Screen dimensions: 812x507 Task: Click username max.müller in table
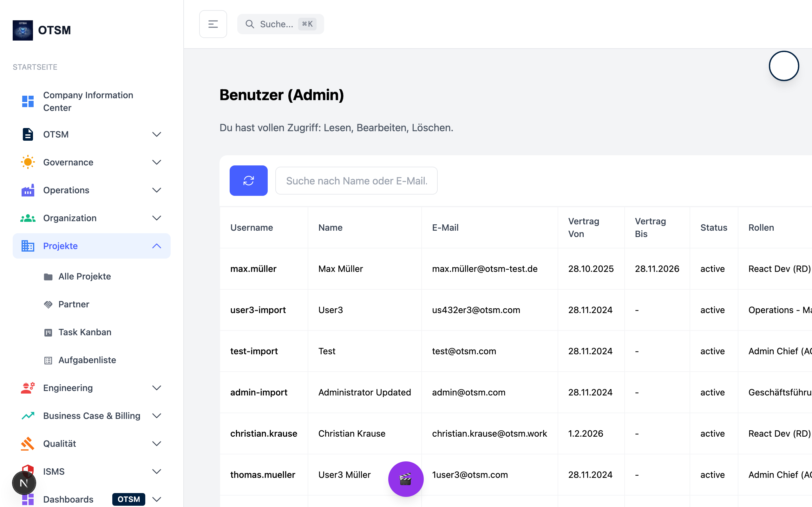(253, 269)
